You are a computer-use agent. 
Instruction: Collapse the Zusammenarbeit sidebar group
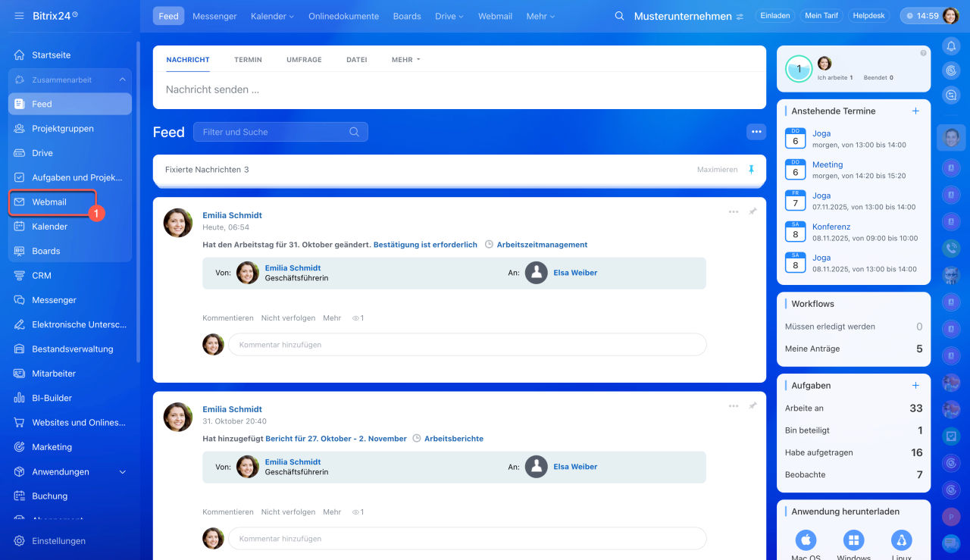[x=122, y=80]
